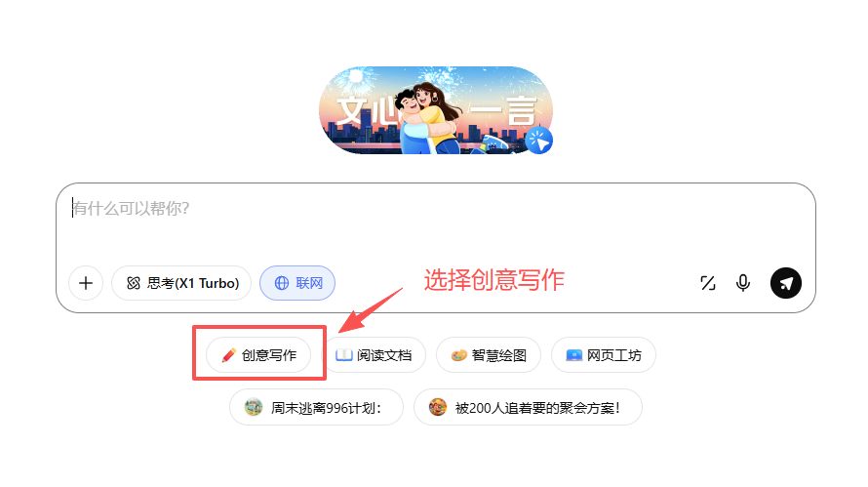Click the globe icon in 联网 chip
Image resolution: width=868 pixels, height=487 pixels.
(282, 283)
